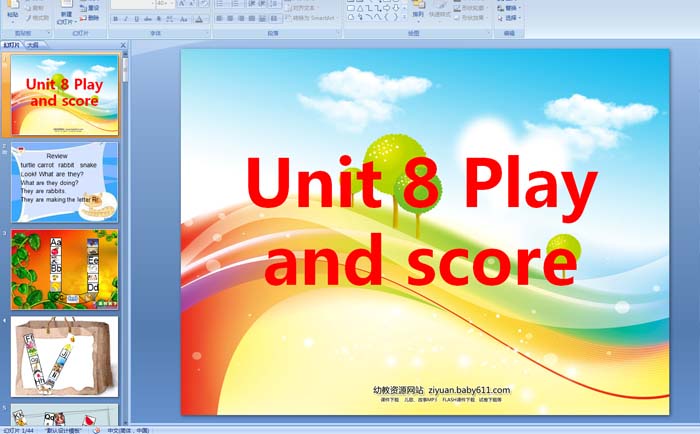This screenshot has width=700, height=434.
Task: Expand the shapes gallery More arrow
Action: pyautogui.click(x=404, y=17)
